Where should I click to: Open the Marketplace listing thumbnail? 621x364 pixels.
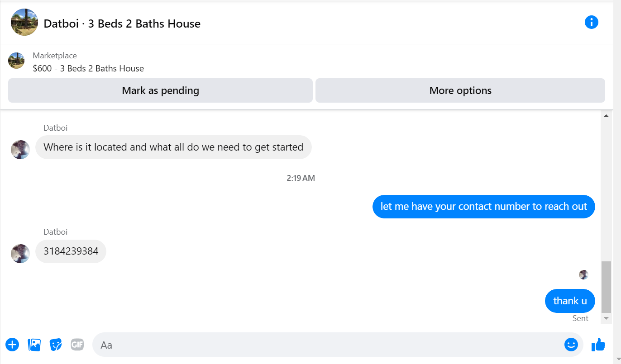(16, 61)
